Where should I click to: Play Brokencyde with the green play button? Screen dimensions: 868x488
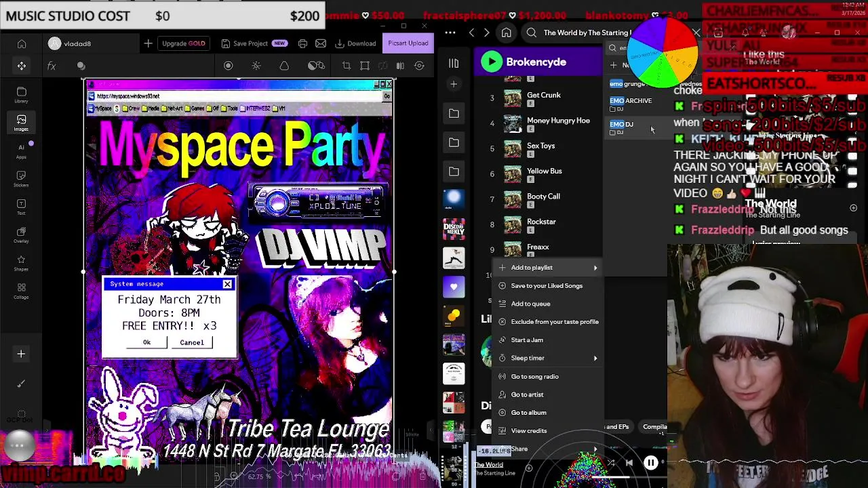pyautogui.click(x=492, y=62)
